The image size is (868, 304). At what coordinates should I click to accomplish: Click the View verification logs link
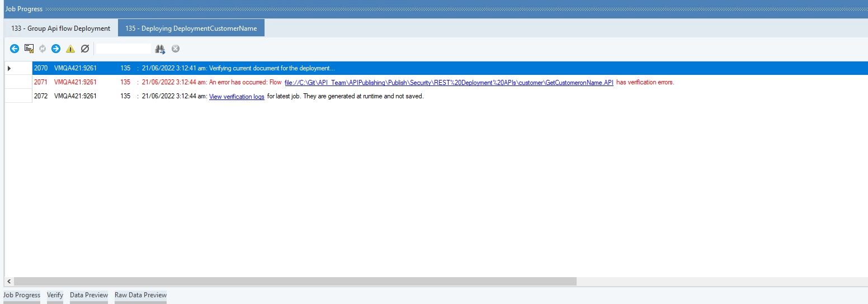237,96
